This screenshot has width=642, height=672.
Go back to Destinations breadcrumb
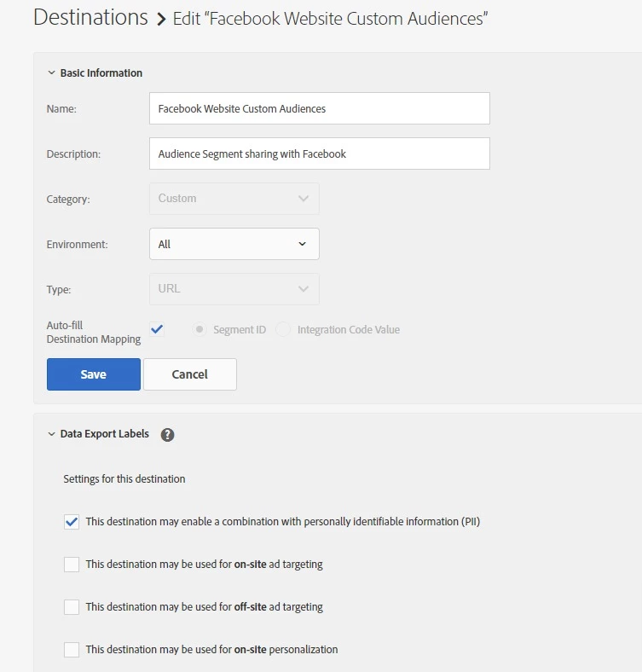pos(90,18)
